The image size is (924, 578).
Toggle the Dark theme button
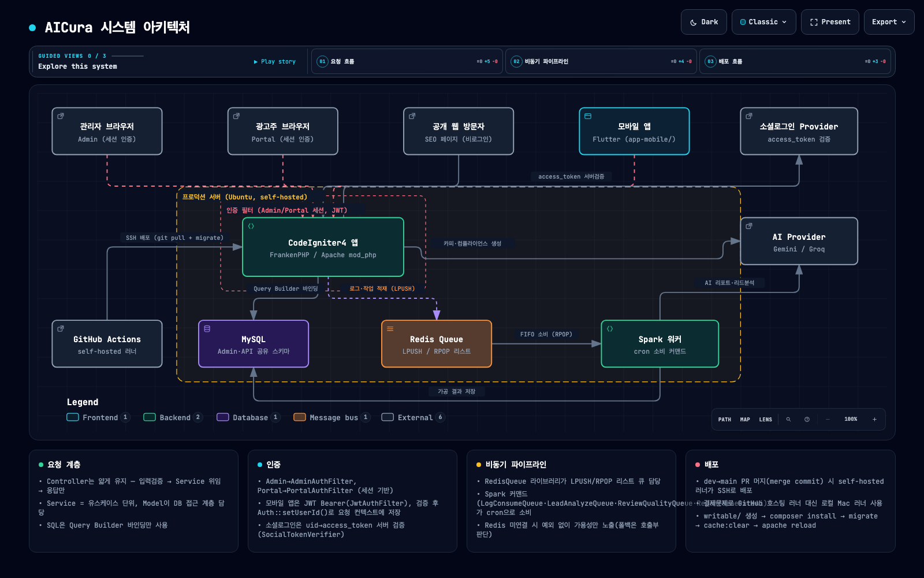coord(704,22)
